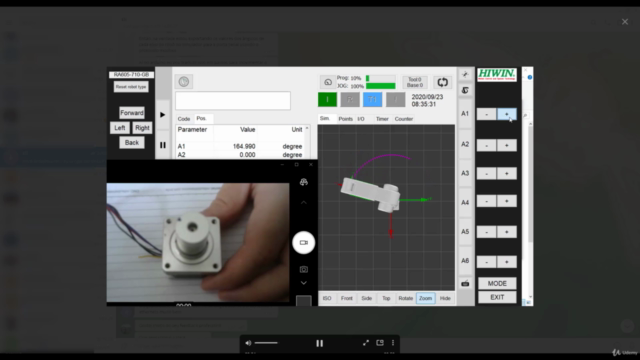The image size is (640, 360).
Task: Click the Hide button in simulation
Action: pyautogui.click(x=445, y=298)
